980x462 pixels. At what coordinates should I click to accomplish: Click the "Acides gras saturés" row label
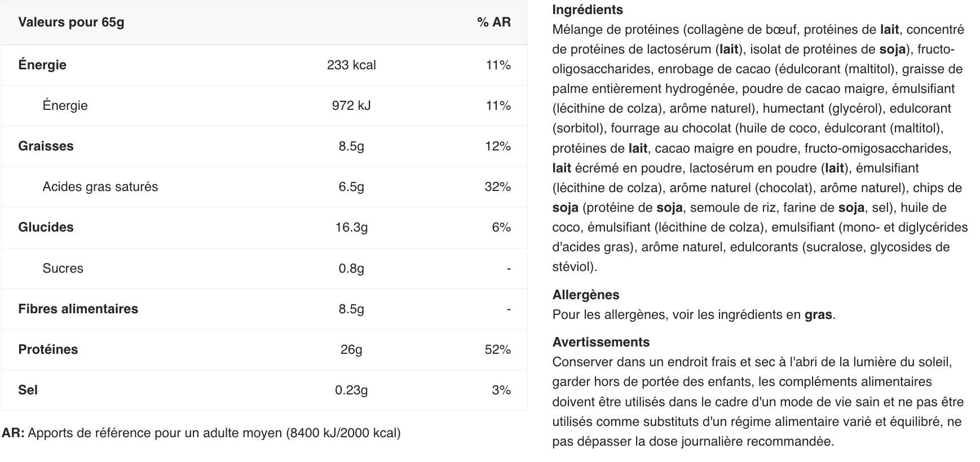(x=100, y=186)
